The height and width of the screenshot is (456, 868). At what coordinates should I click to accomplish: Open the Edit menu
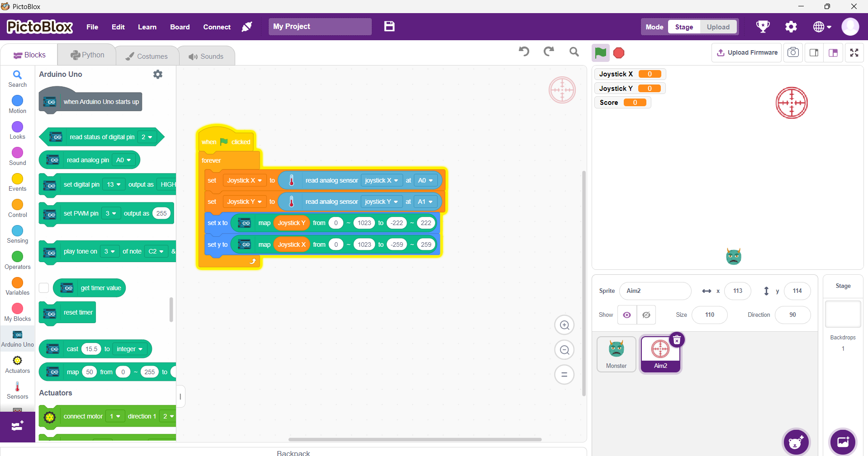[118, 27]
